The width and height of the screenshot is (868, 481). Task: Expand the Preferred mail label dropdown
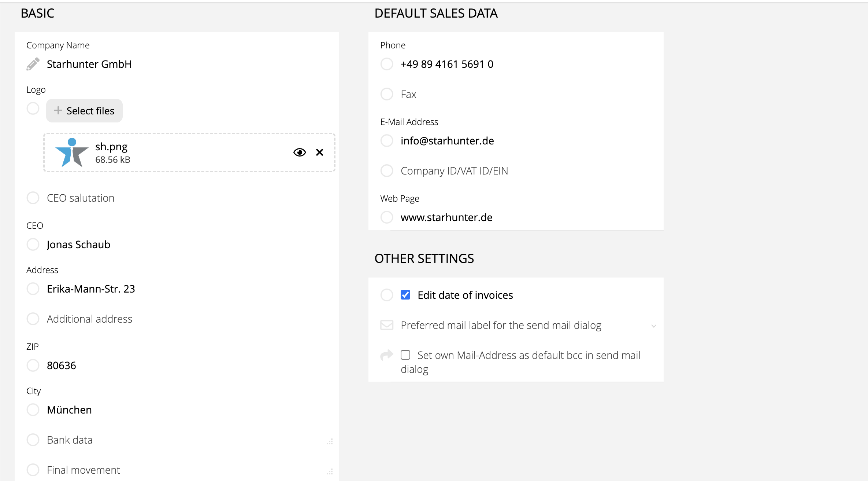[654, 326]
